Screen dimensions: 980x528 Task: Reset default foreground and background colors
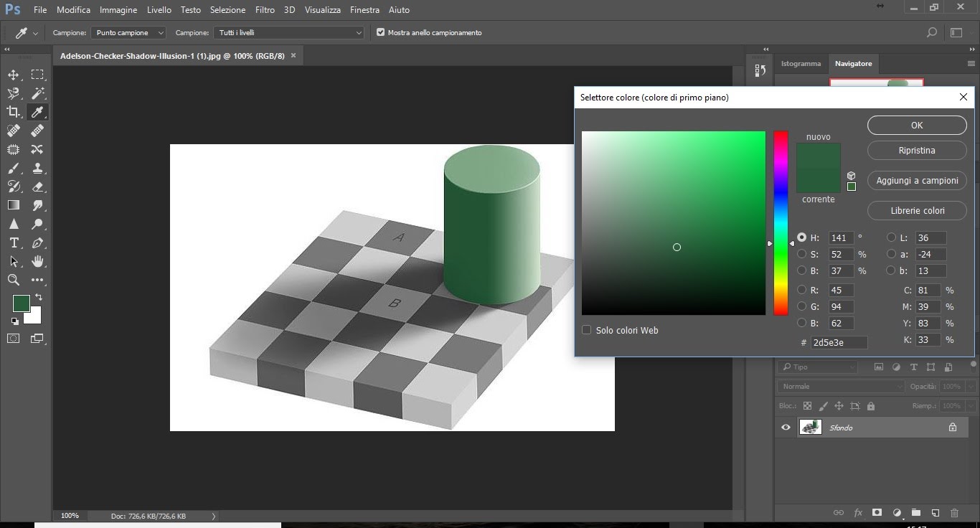click(x=14, y=321)
